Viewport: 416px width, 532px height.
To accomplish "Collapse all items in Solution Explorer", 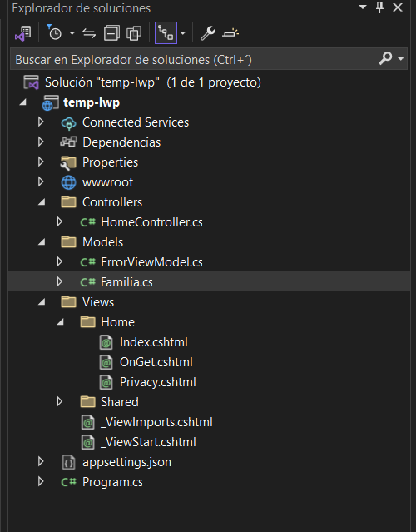I will pyautogui.click(x=111, y=33).
